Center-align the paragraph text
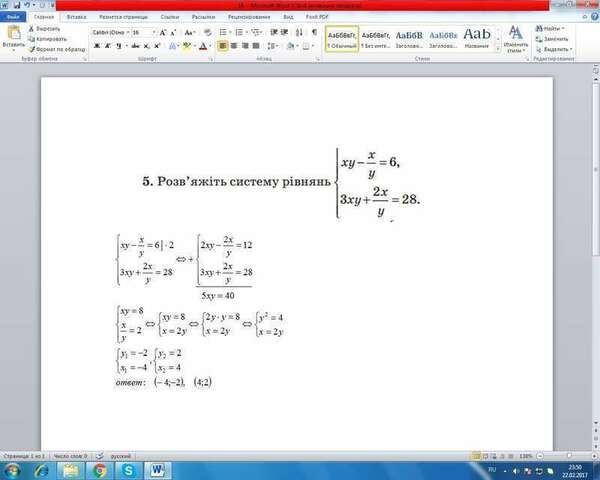 (x=234, y=46)
